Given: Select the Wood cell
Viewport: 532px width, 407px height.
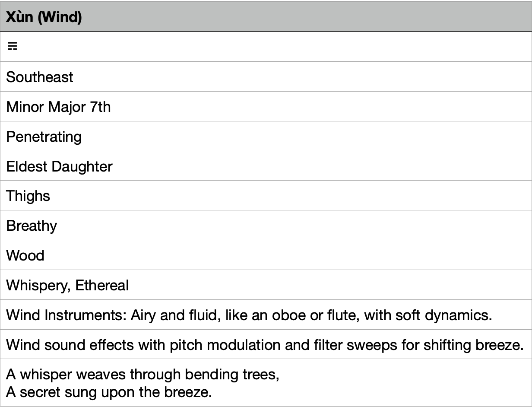Looking at the screenshot, I should pos(25,256).
